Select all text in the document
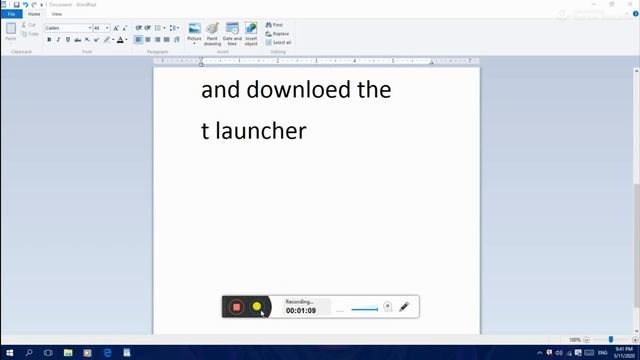640x360 pixels. (x=278, y=42)
